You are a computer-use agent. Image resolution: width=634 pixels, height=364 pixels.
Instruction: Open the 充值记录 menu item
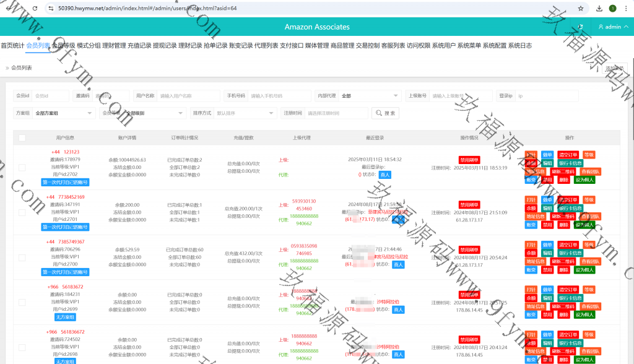[139, 45]
